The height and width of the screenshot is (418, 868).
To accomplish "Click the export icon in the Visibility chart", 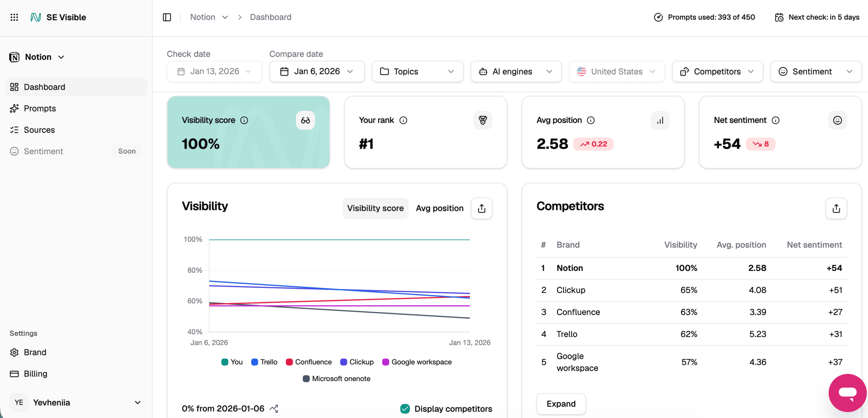I will tap(481, 208).
